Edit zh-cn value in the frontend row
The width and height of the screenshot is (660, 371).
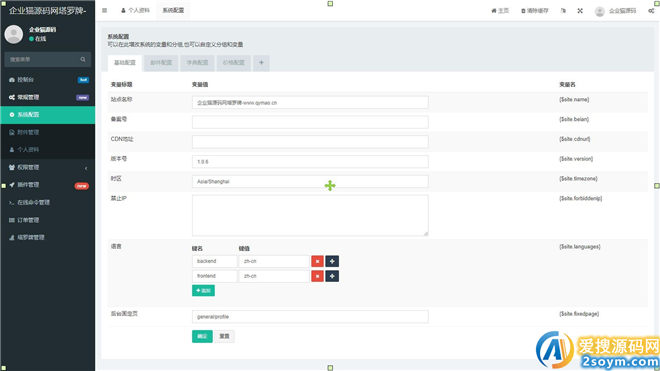tap(274, 276)
